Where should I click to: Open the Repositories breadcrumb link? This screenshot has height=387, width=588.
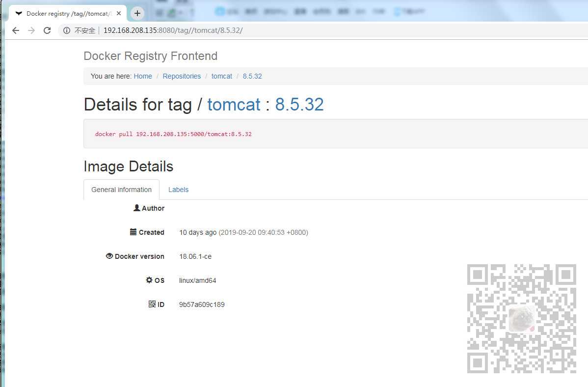182,76
